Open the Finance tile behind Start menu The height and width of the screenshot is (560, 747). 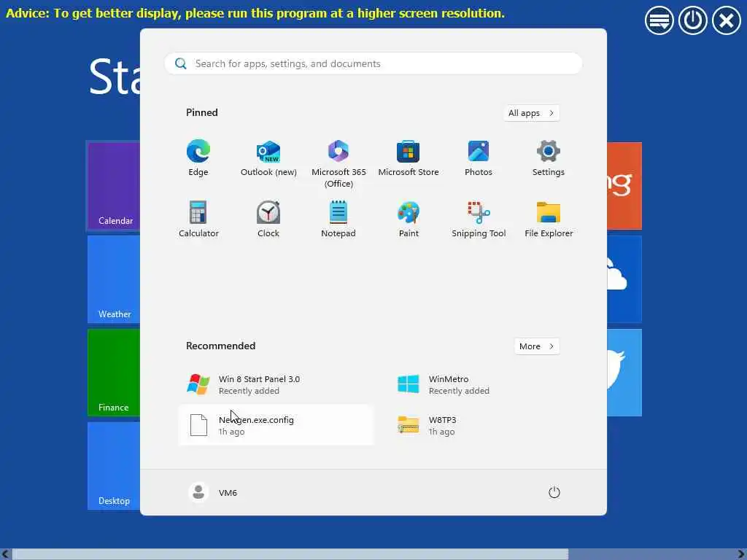point(113,373)
